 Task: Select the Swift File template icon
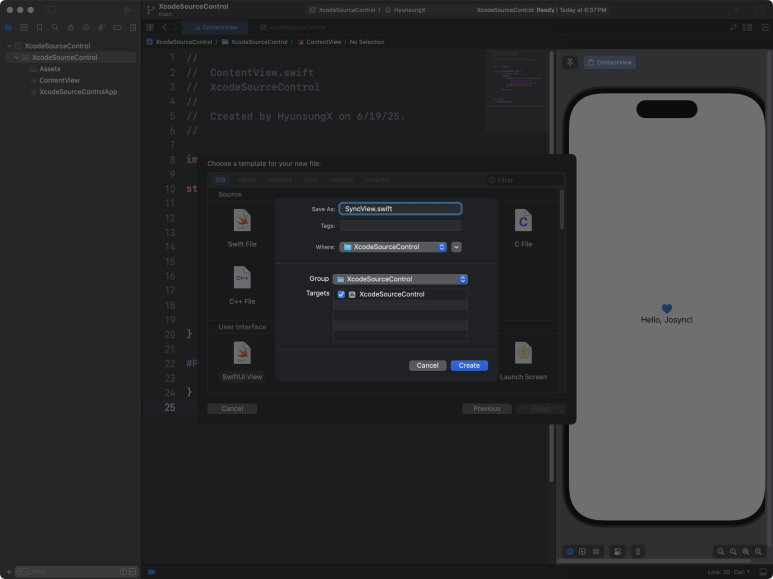point(242,220)
